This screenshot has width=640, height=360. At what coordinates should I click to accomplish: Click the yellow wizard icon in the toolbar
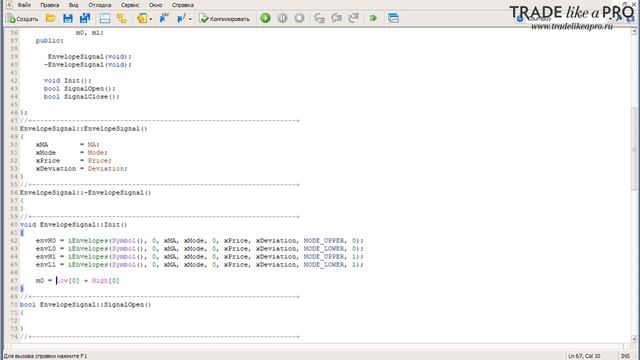pyautogui.click(x=142, y=18)
